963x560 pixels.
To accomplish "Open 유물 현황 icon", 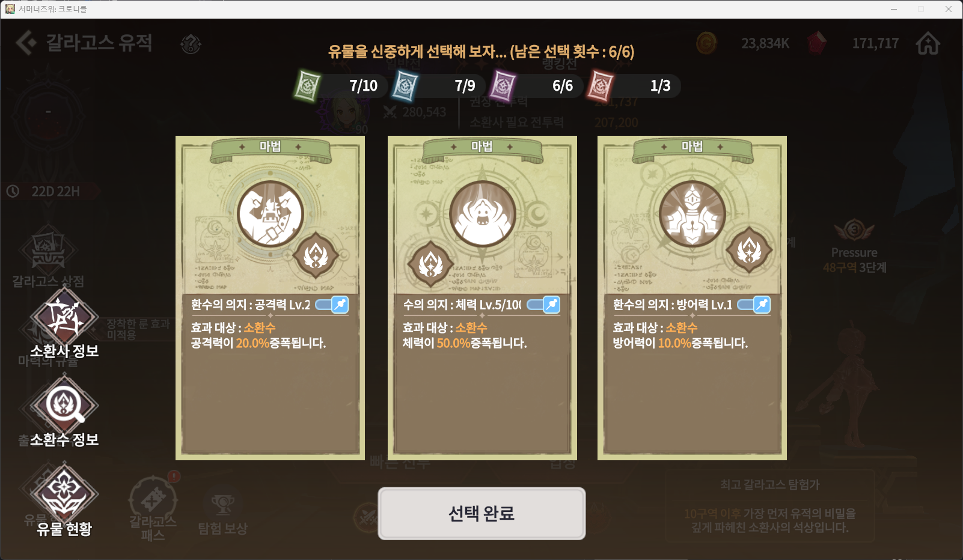I will [64, 493].
